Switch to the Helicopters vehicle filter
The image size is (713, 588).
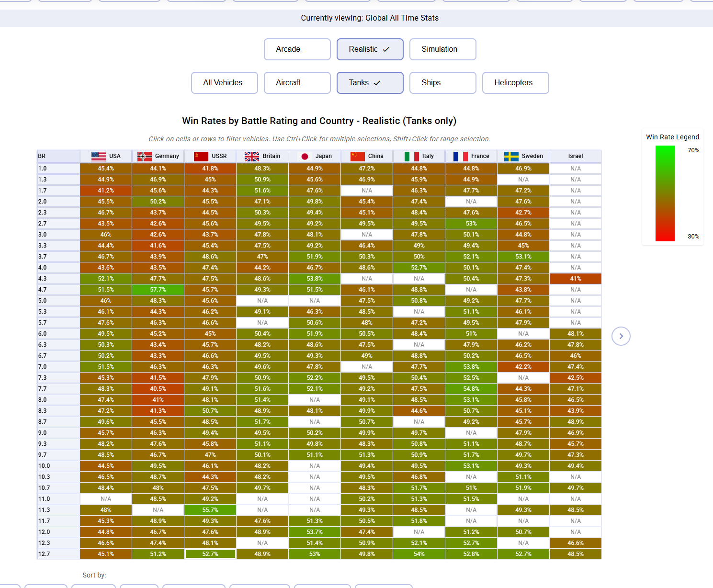(x=516, y=83)
